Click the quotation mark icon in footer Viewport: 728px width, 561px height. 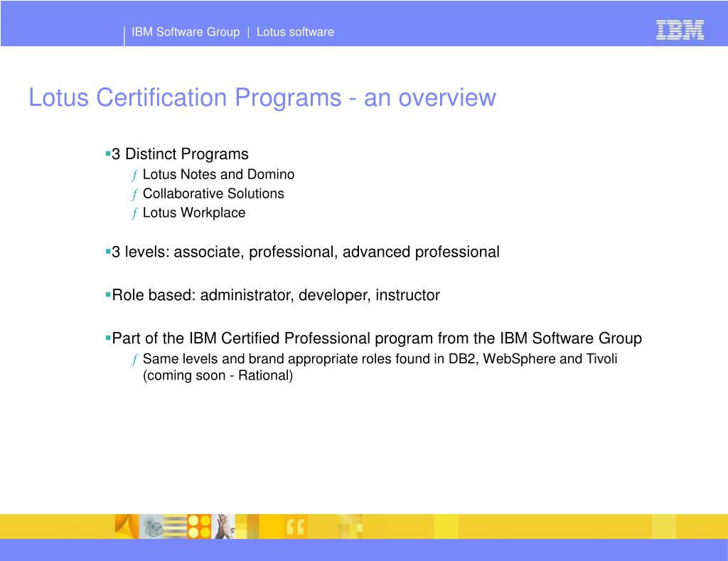(x=295, y=527)
